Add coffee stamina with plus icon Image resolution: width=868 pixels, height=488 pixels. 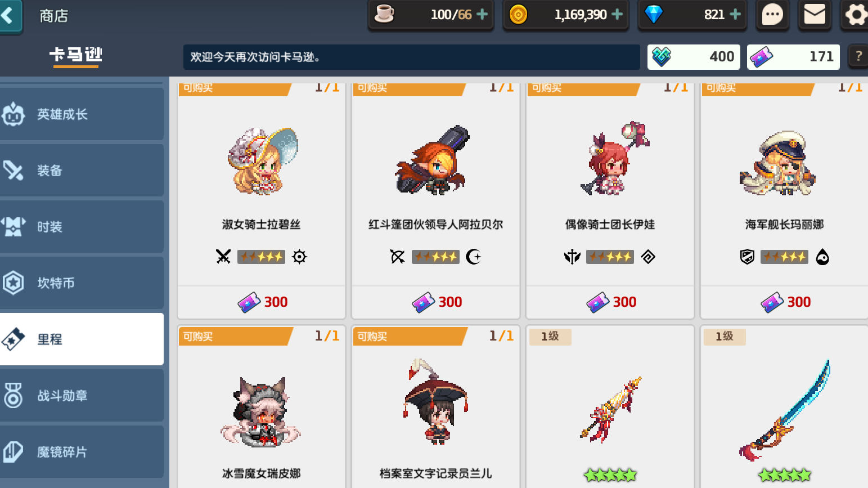(482, 14)
